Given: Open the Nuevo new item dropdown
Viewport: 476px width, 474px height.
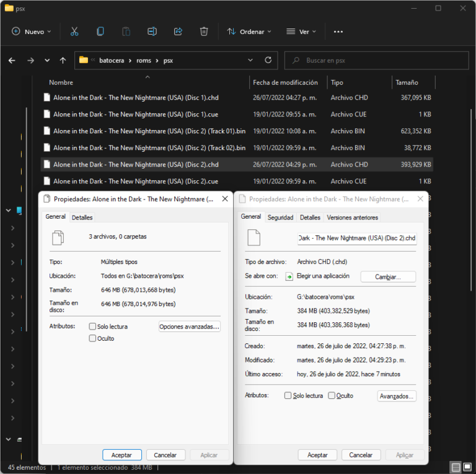Looking at the screenshot, I should pyautogui.click(x=31, y=32).
